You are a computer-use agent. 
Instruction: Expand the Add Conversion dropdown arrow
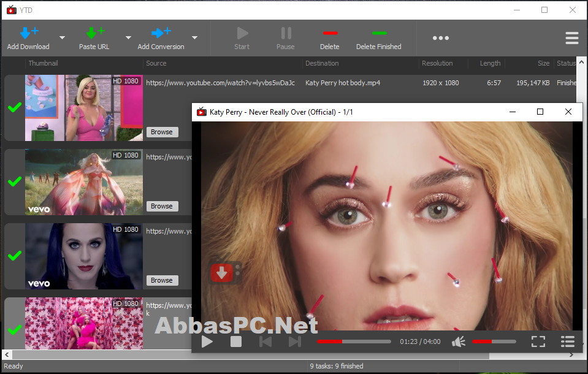click(194, 38)
